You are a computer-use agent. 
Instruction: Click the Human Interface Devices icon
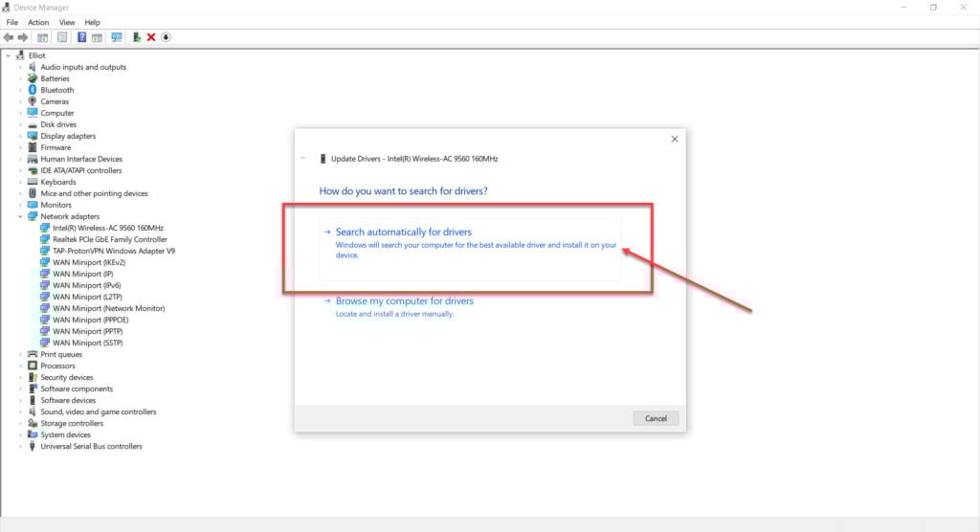[33, 159]
